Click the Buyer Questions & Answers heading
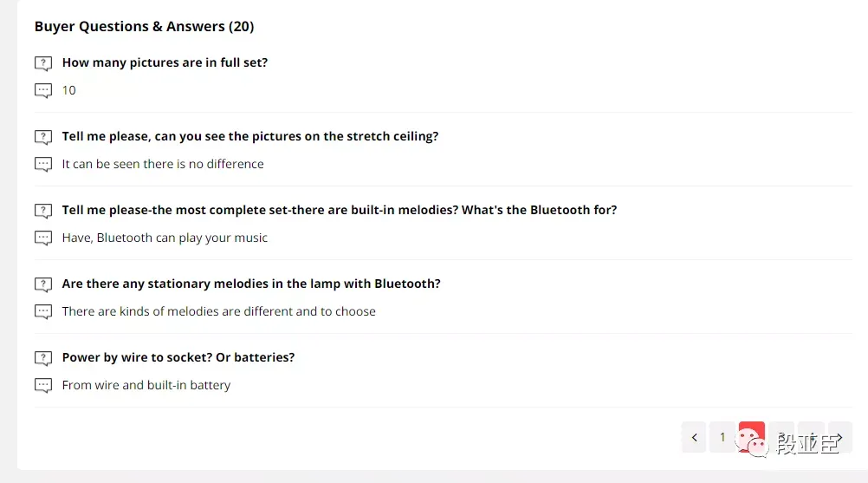 click(145, 27)
